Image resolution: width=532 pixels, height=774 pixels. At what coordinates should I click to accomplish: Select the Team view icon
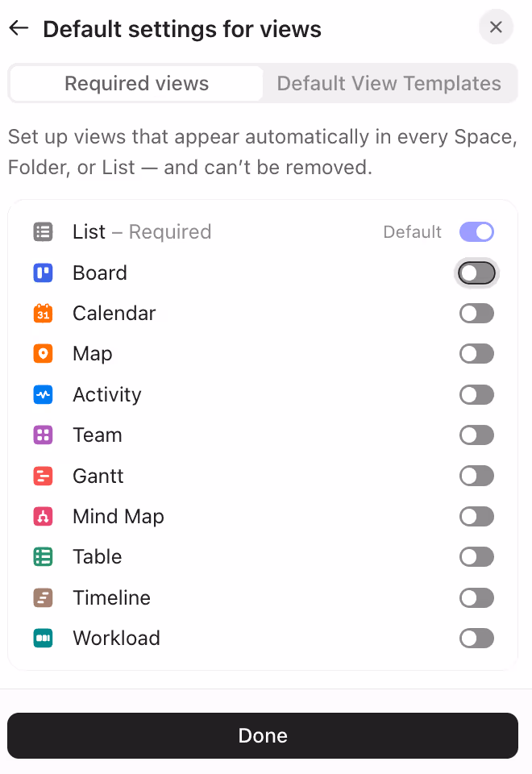coord(43,435)
